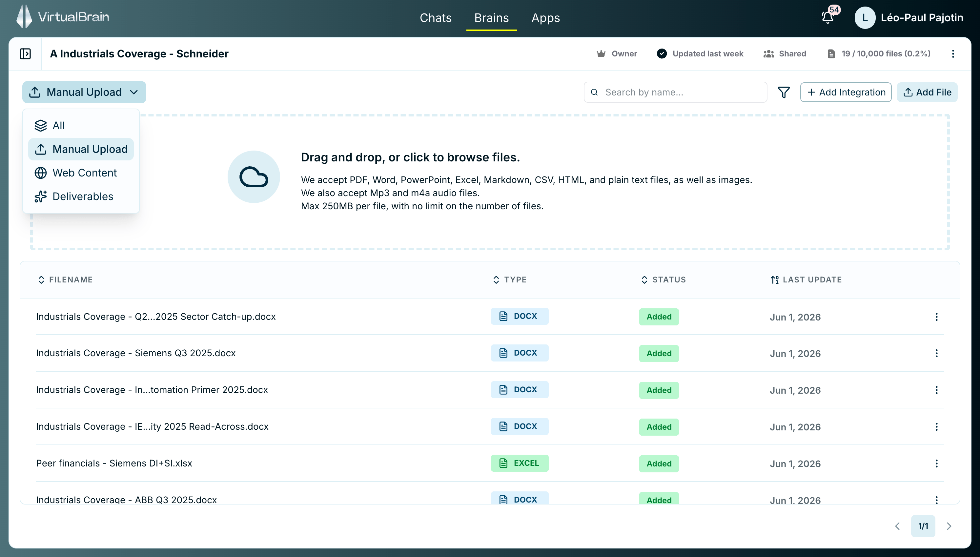Click the Owner role label
The width and height of the screenshot is (980, 557).
(x=624, y=53)
